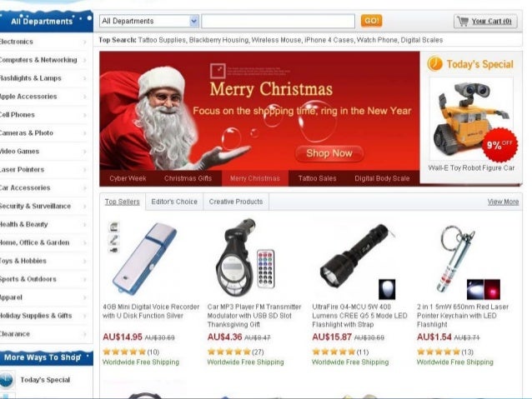The image size is (532, 399).
Task: Click the 9% OFF badge
Action: [499, 145]
